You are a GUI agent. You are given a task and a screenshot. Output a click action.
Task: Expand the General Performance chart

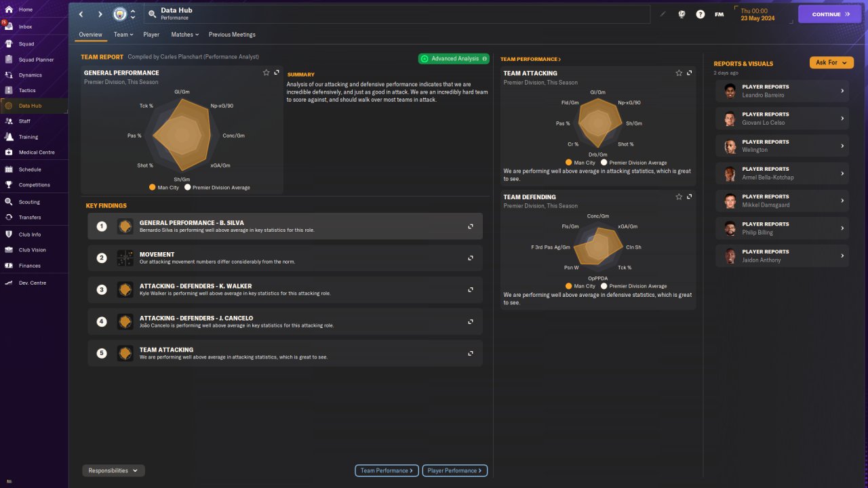click(x=277, y=73)
